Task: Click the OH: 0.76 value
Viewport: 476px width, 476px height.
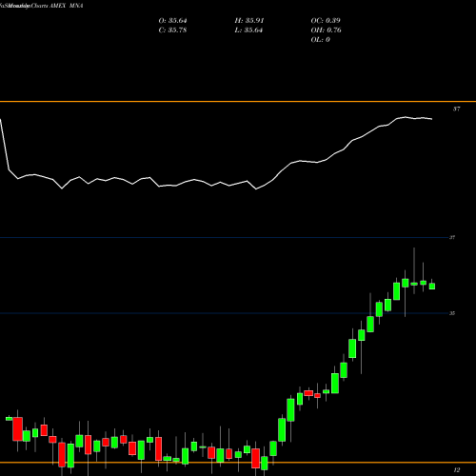Action: (326, 30)
